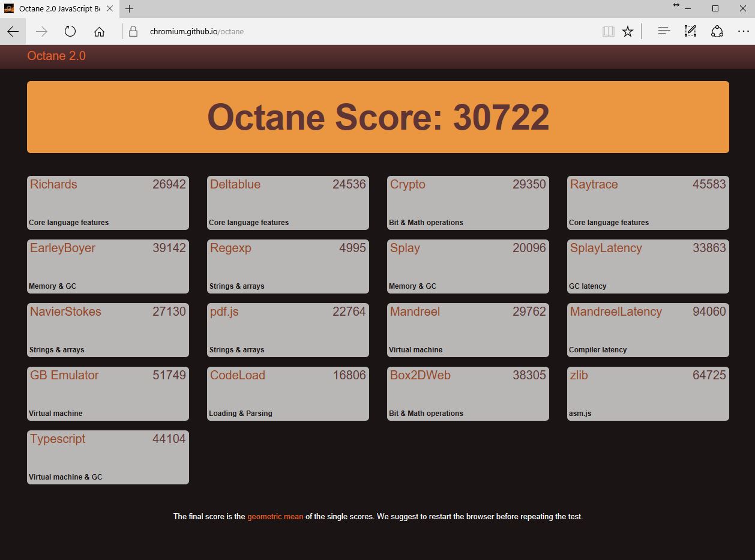The width and height of the screenshot is (755, 560).
Task: Click the Octane Score 30722 banner
Action: coord(378,117)
